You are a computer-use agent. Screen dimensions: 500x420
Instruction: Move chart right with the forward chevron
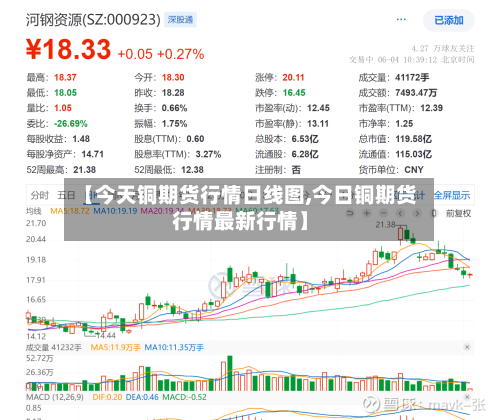click(417, 213)
